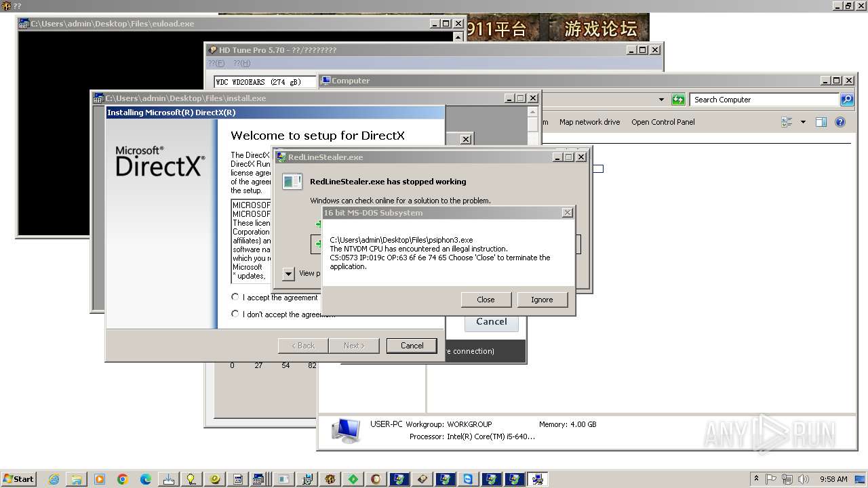Click the light bulb icon in taskbar
The image size is (868, 488).
(192, 479)
